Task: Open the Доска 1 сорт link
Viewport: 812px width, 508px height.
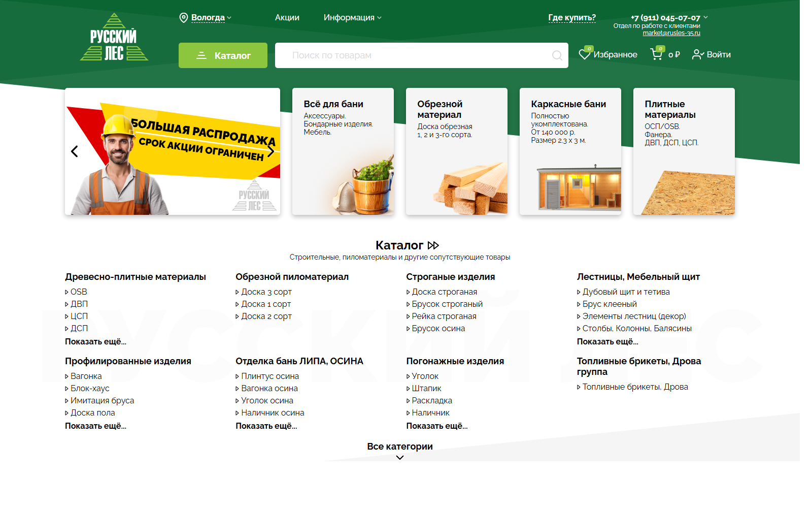Action: point(266,304)
